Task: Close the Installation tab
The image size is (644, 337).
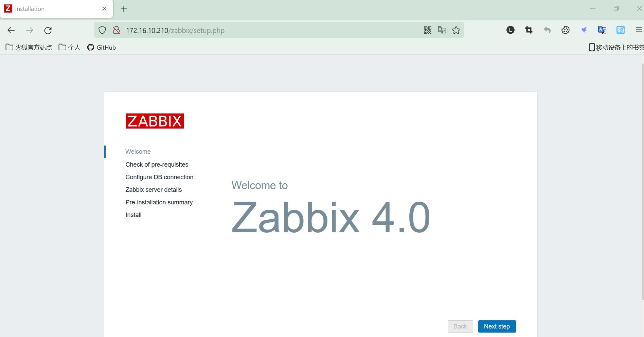Action: click(x=105, y=9)
